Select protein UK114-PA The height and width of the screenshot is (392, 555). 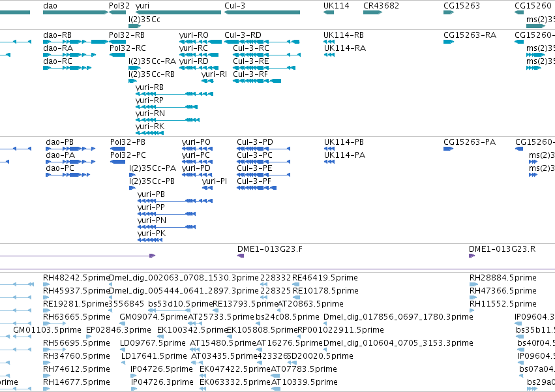click(345, 155)
